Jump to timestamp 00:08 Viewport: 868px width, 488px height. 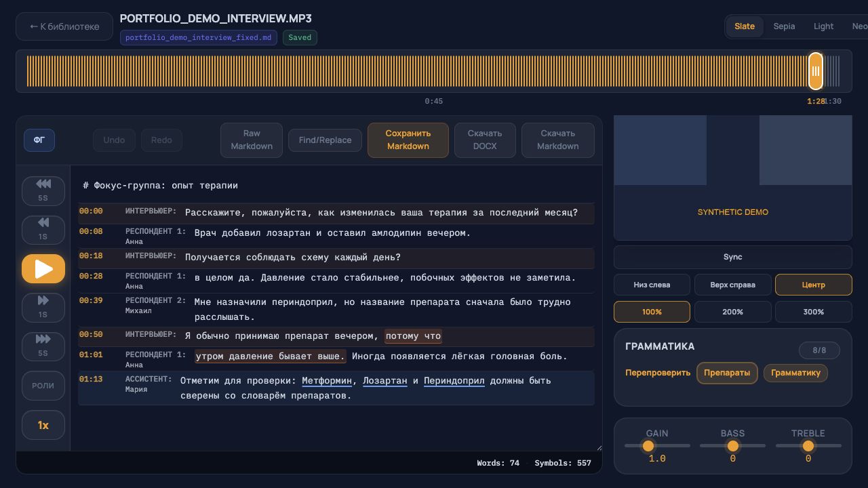[x=91, y=232]
